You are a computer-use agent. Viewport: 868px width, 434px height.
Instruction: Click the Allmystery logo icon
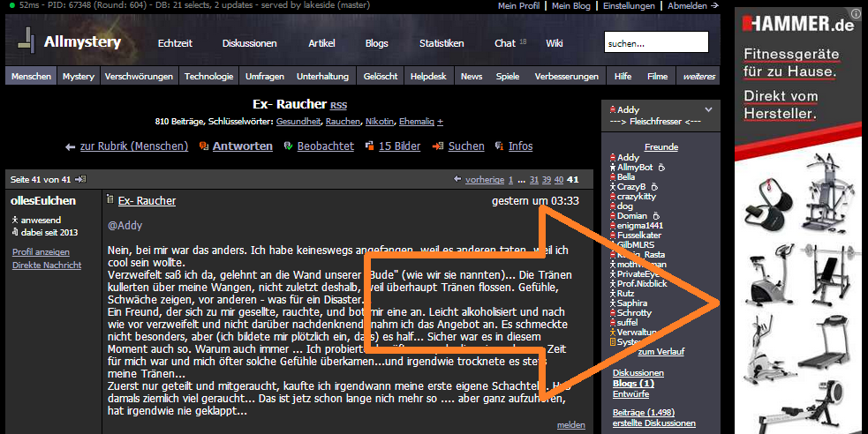point(29,41)
